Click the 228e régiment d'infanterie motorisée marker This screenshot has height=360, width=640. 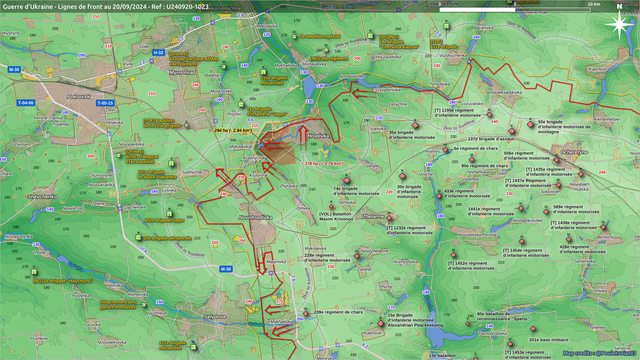[x=357, y=256]
